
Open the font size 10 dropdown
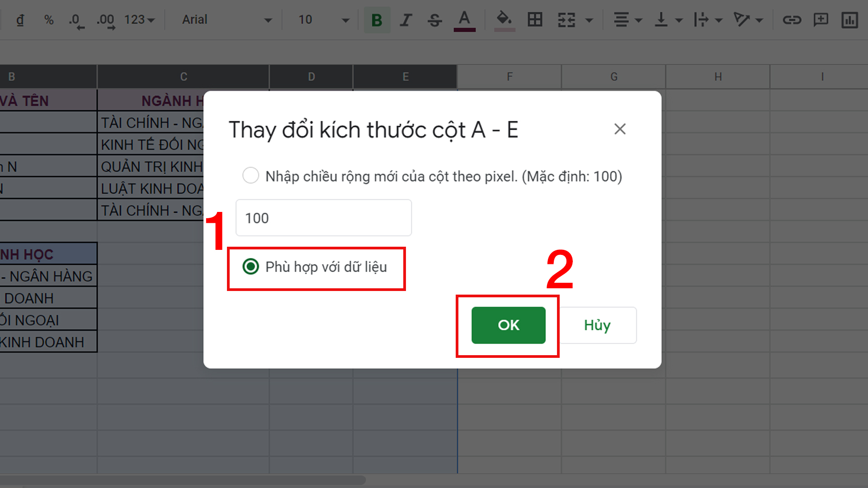(x=323, y=20)
